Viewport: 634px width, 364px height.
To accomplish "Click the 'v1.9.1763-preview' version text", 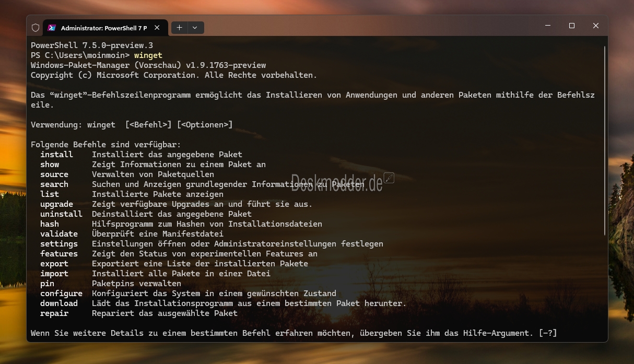I will (x=226, y=65).
